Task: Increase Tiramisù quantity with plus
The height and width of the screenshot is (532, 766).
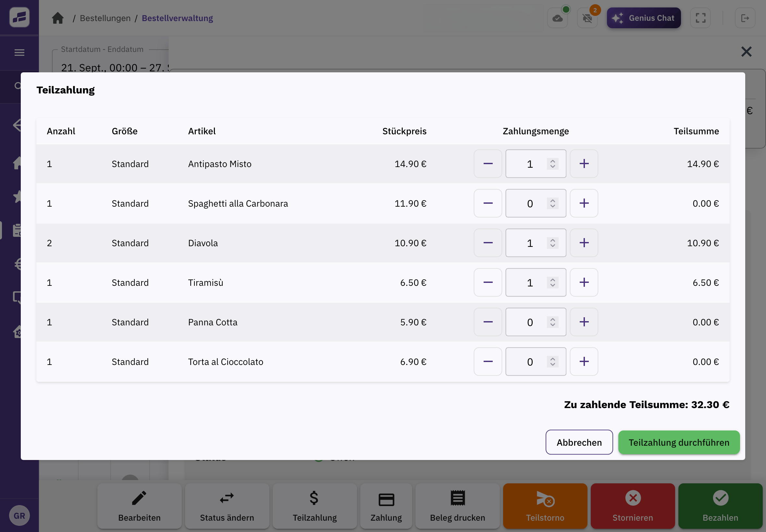Action: click(584, 282)
